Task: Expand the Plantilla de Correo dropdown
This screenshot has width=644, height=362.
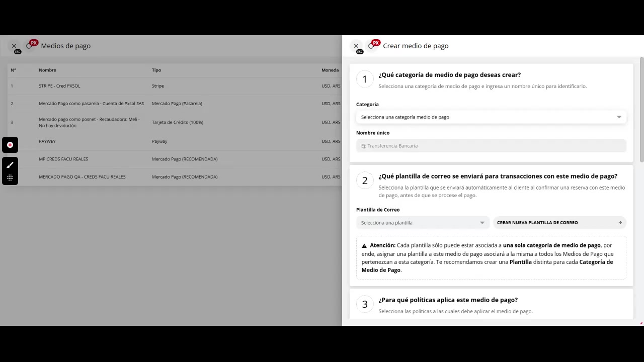Action: (422, 223)
